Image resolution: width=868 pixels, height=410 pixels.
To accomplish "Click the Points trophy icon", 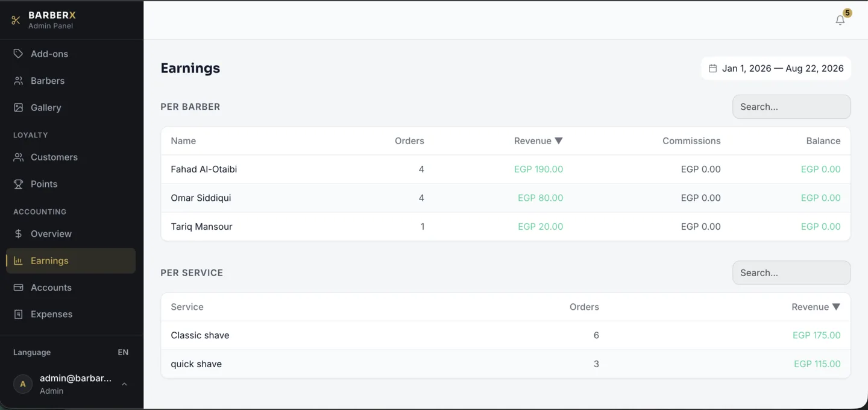I will pyautogui.click(x=18, y=184).
